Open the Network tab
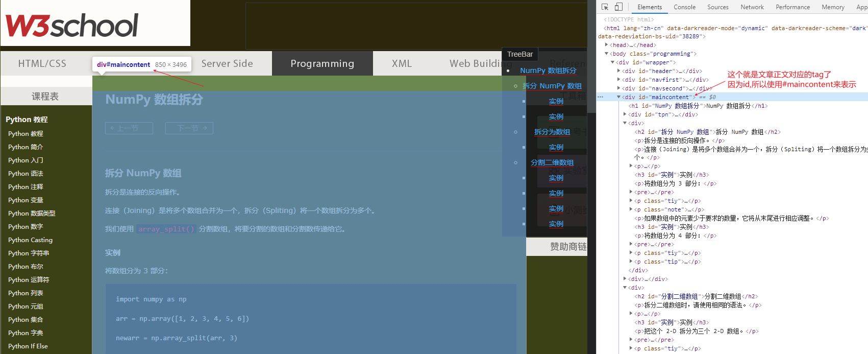Viewport: 868px width, 354px height. point(752,7)
